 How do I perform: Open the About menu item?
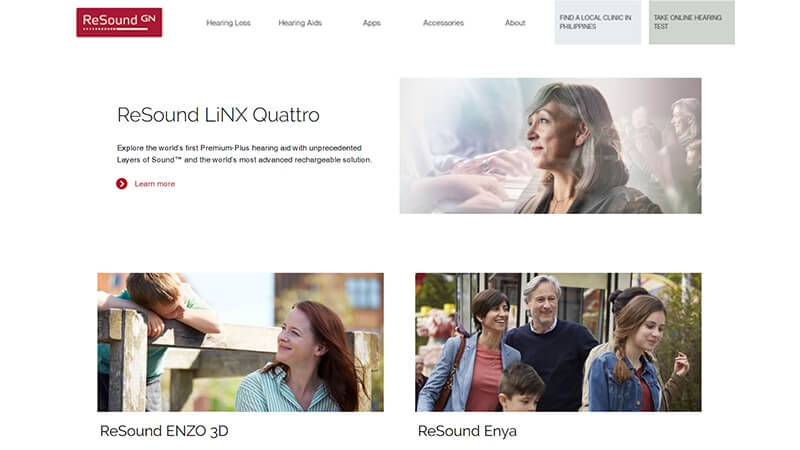(515, 23)
